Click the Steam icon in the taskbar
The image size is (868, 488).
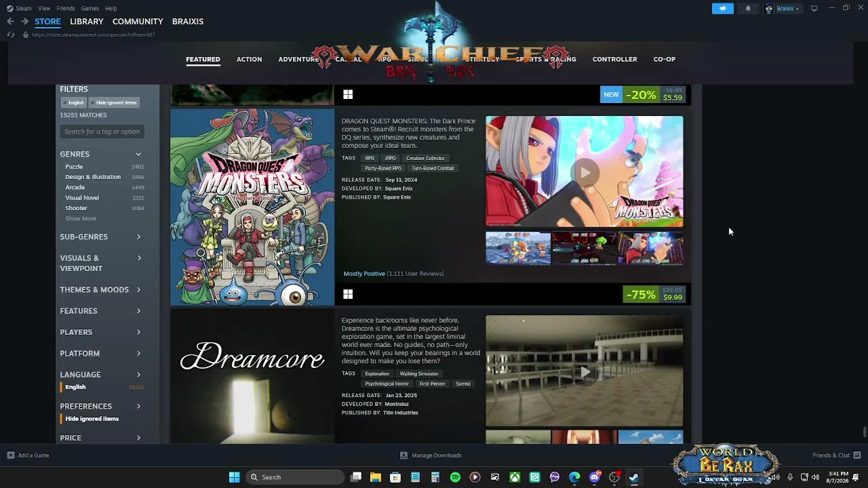point(634,477)
